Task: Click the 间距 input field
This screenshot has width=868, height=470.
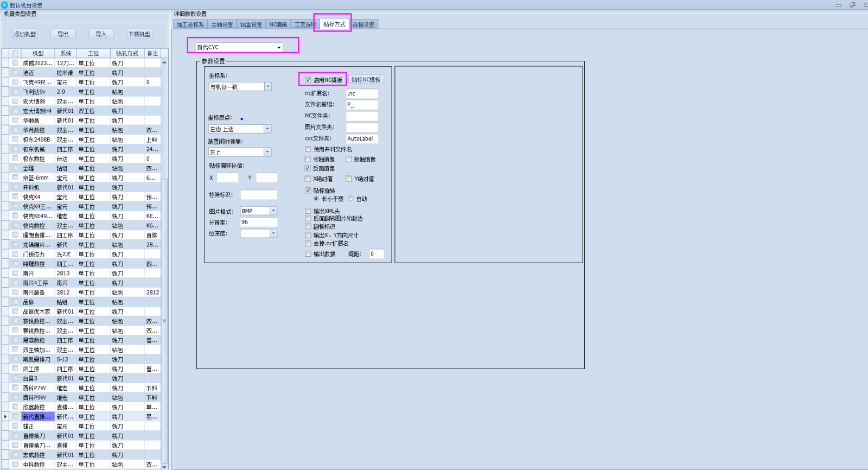Action: point(376,254)
